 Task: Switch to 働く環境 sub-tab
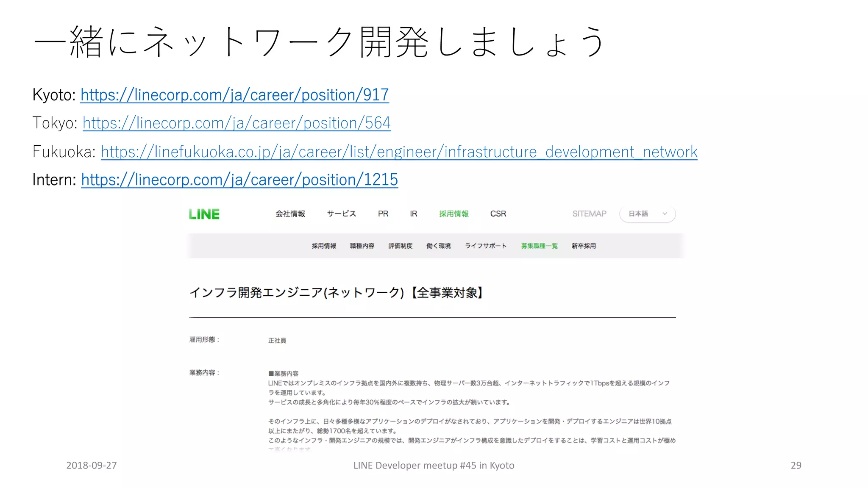tap(438, 246)
